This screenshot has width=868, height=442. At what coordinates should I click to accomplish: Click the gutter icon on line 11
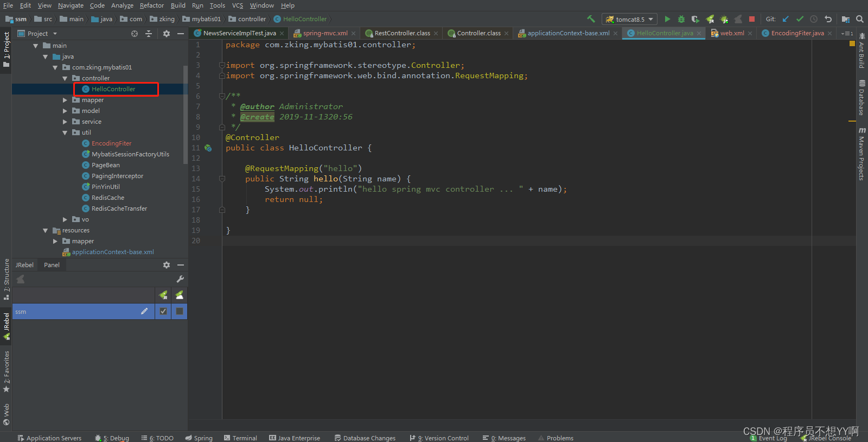pos(208,148)
